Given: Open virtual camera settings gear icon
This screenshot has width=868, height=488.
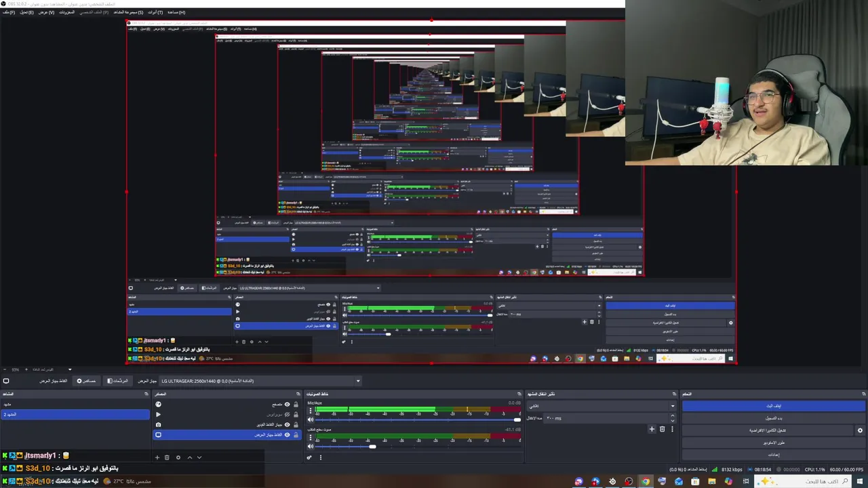Looking at the screenshot, I should [861, 430].
